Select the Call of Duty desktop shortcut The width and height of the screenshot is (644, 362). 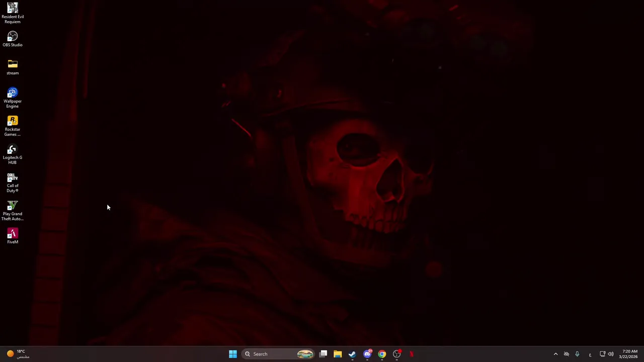13,183
